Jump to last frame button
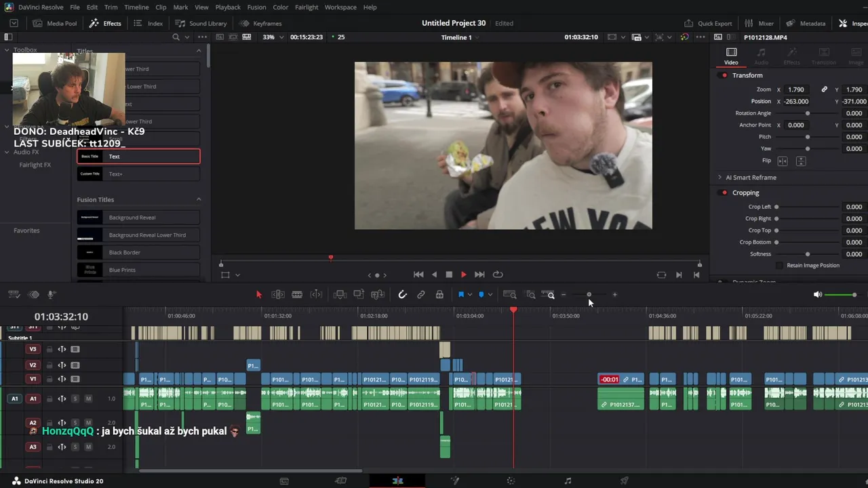Screen dimensions: 868x488 point(479,274)
